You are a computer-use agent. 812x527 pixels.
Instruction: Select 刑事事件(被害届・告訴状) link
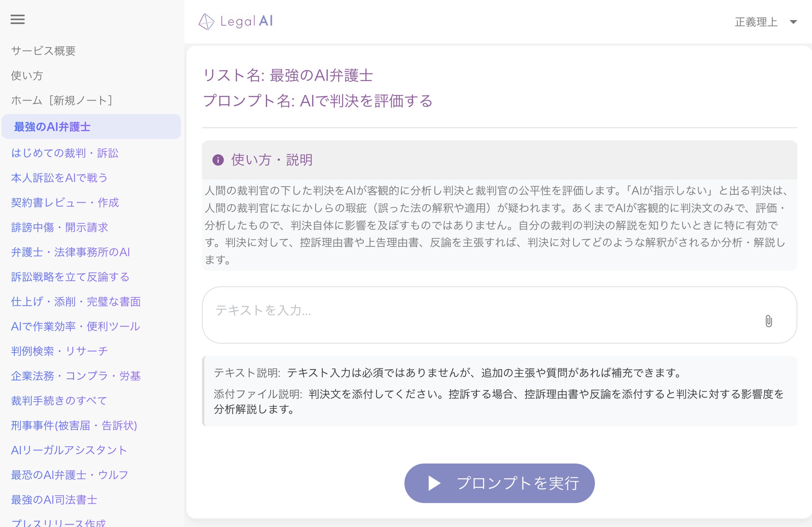coord(74,425)
